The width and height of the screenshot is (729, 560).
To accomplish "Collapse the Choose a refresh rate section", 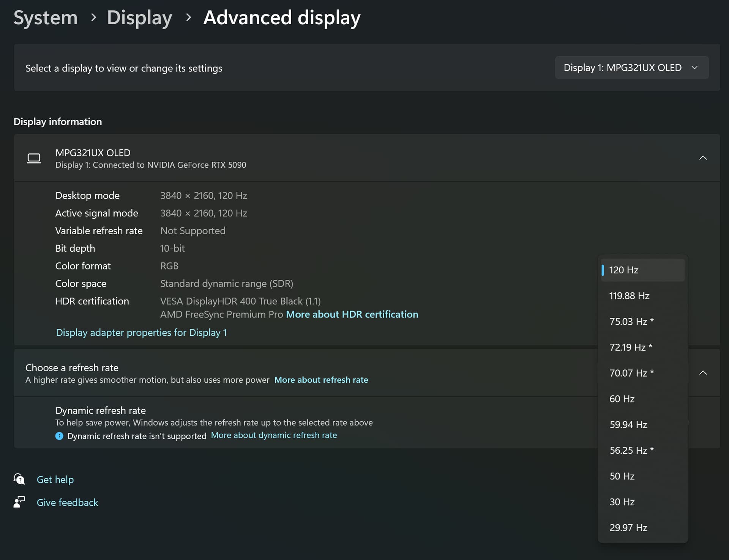I will click(x=703, y=373).
